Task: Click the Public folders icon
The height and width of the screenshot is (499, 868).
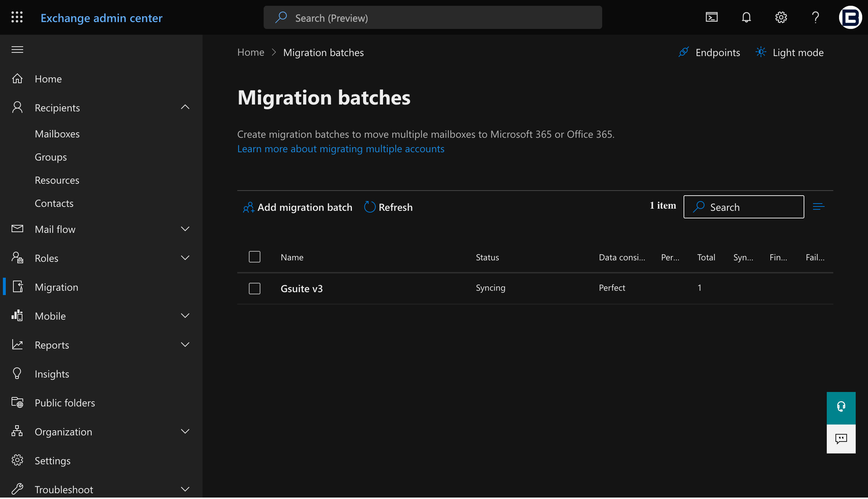Action: click(x=17, y=402)
